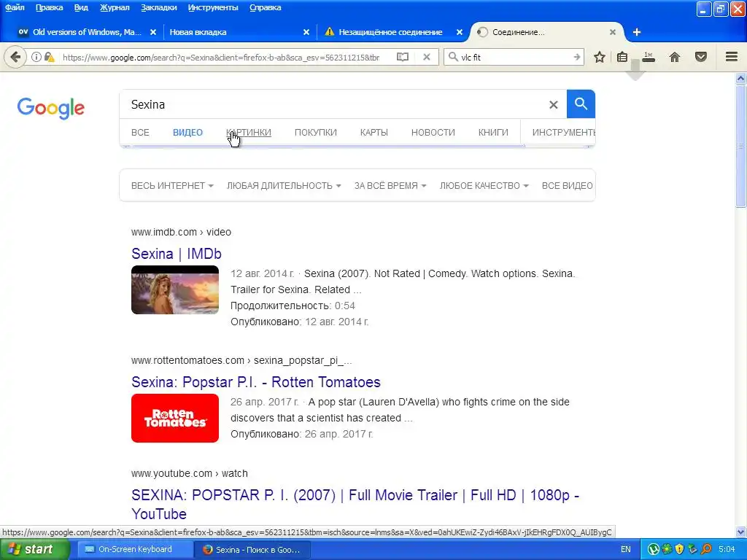
Task: Click the insecure padlock warning icon
Action: click(x=50, y=57)
